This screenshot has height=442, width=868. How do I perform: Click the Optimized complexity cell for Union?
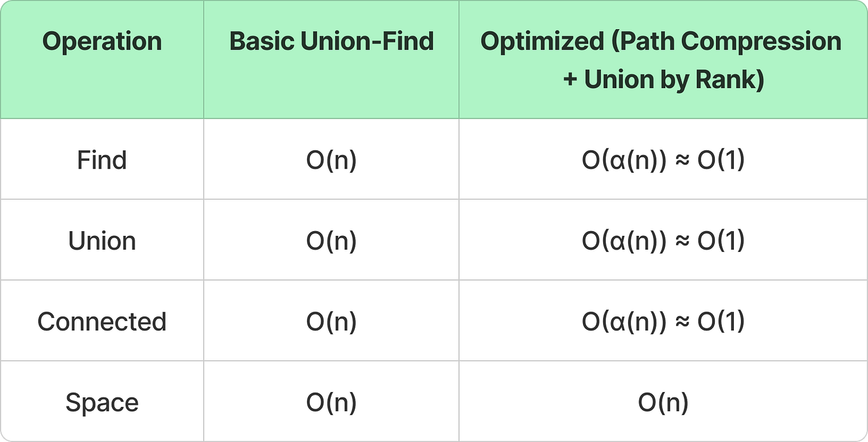click(663, 241)
